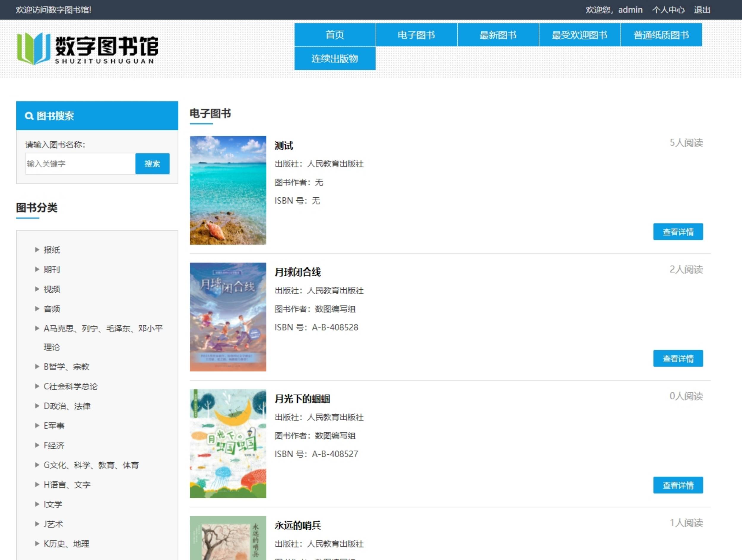Open 月光下的蝈蝈 book cover image

click(x=228, y=443)
